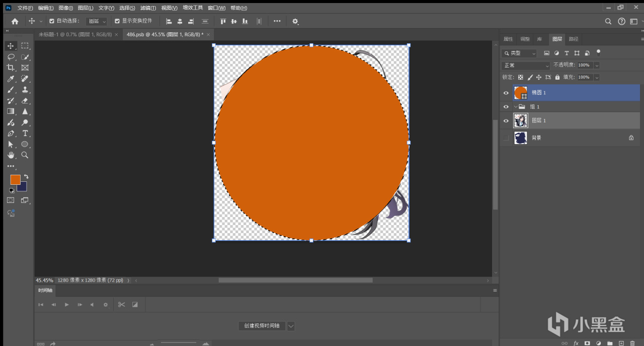Image resolution: width=644 pixels, height=346 pixels.
Task: Switch to the 路径 panel tab
Action: 574,39
